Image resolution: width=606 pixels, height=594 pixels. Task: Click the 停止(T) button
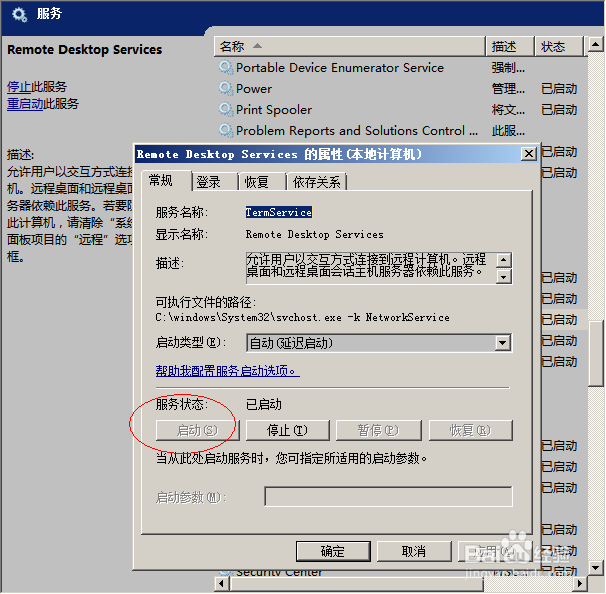point(288,430)
